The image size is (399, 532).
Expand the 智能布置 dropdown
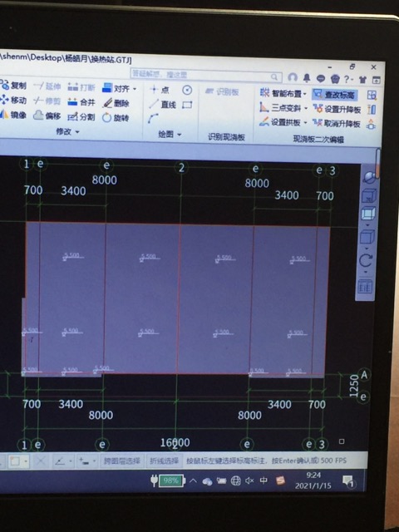click(x=305, y=94)
